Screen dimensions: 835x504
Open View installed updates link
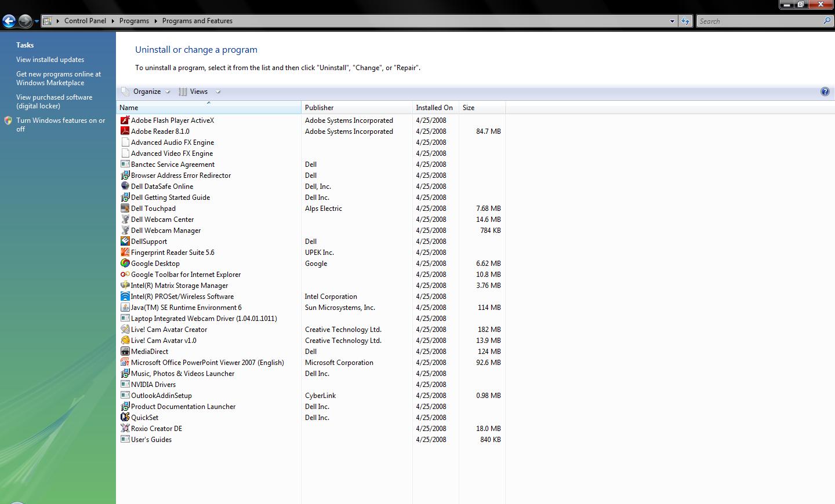pyautogui.click(x=50, y=60)
